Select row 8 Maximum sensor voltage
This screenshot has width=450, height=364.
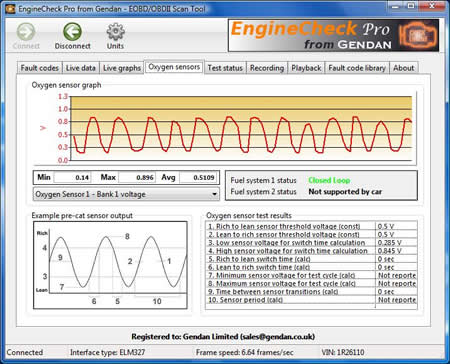(x=311, y=283)
